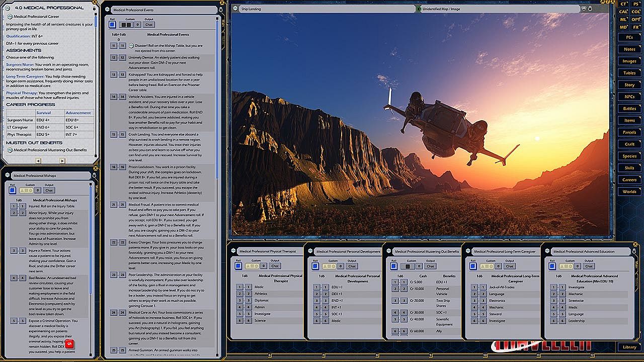Open the Options (OPT) icon

point(636,19)
